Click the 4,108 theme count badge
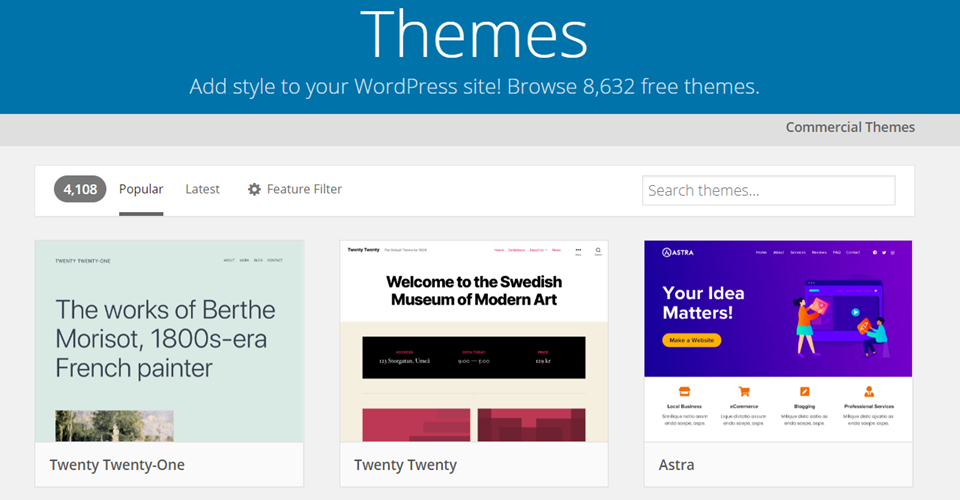This screenshot has height=500, width=960. click(x=80, y=189)
